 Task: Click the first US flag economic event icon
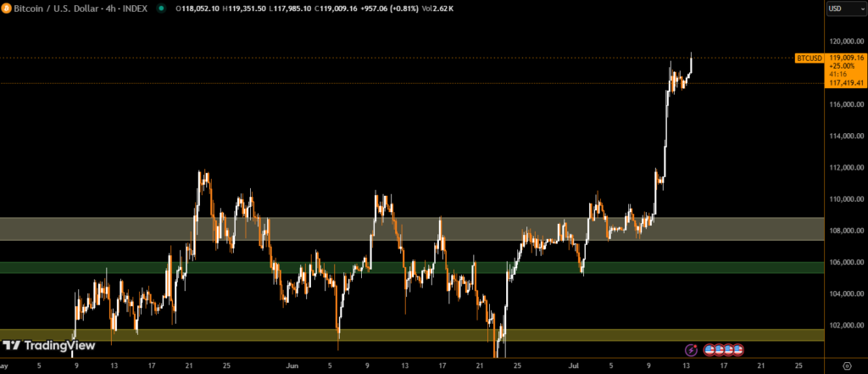click(x=709, y=349)
